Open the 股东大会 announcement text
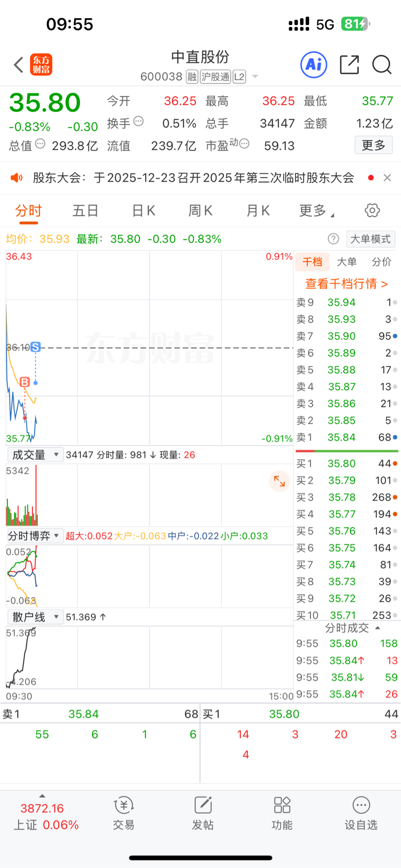Viewport: 401px width, 868px height. click(x=193, y=178)
